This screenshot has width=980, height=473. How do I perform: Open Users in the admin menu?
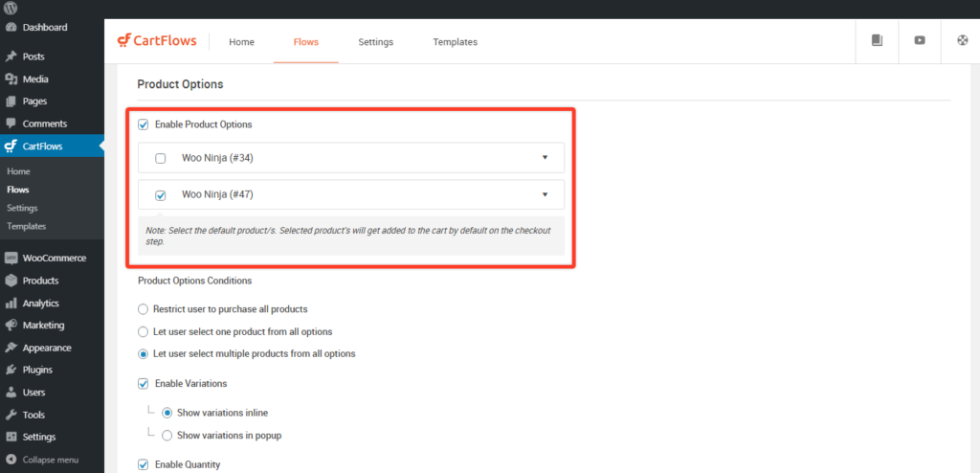[33, 393]
